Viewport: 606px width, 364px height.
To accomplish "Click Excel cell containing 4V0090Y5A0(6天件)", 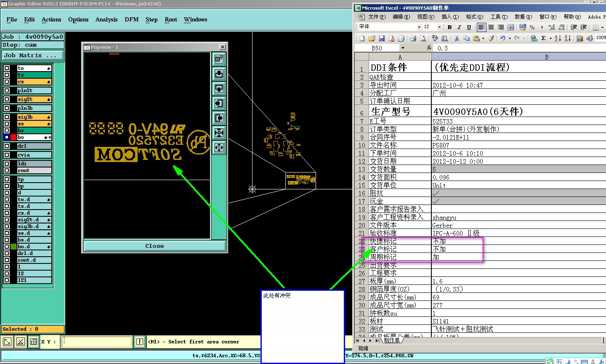I will pos(519,111).
